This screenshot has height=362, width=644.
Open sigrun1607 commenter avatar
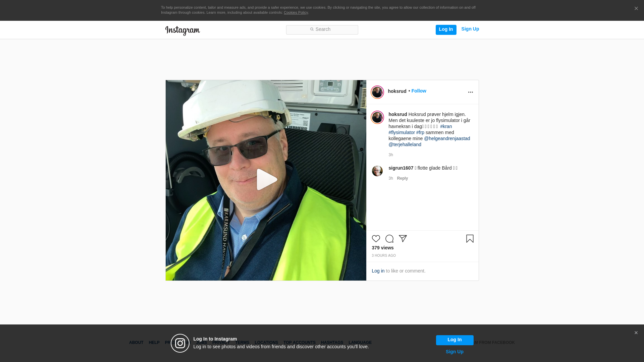click(377, 171)
